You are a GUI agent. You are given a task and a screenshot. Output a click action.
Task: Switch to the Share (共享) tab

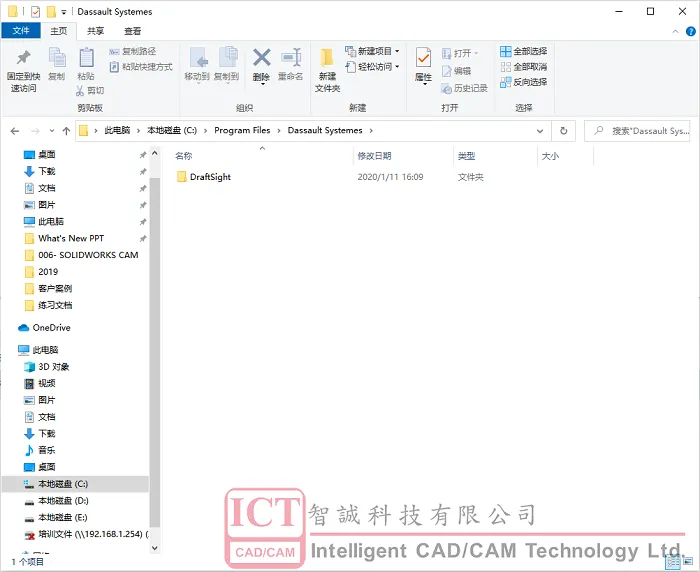point(95,31)
